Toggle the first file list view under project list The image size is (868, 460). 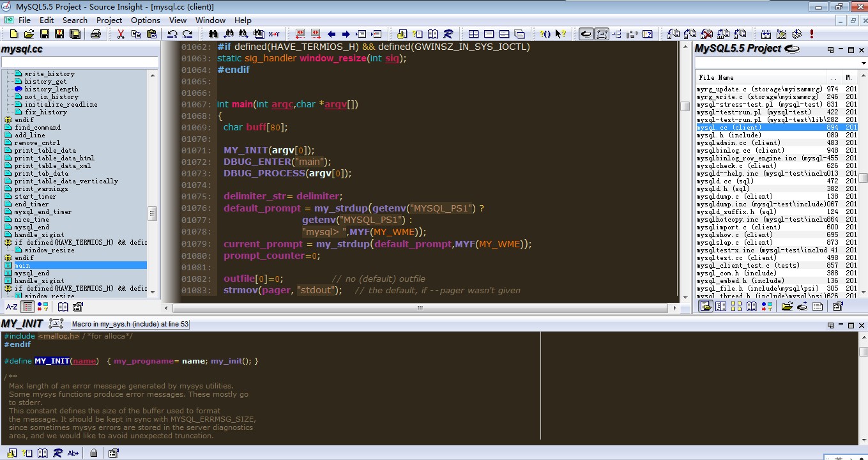click(x=705, y=307)
